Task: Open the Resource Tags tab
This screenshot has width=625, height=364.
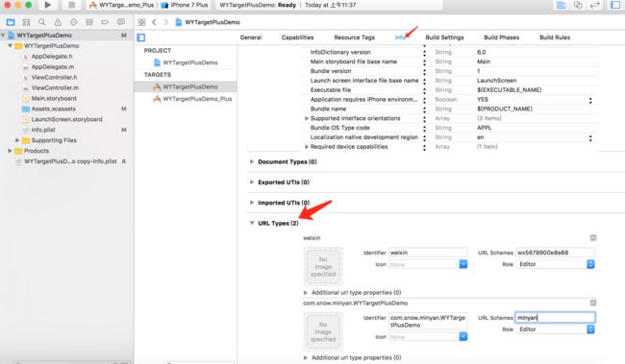Action: [355, 37]
